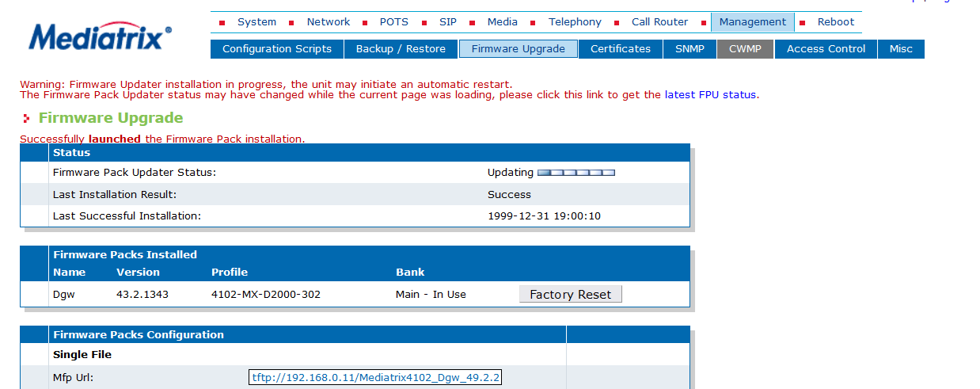
Task: Select the Media menu
Action: coord(503,22)
